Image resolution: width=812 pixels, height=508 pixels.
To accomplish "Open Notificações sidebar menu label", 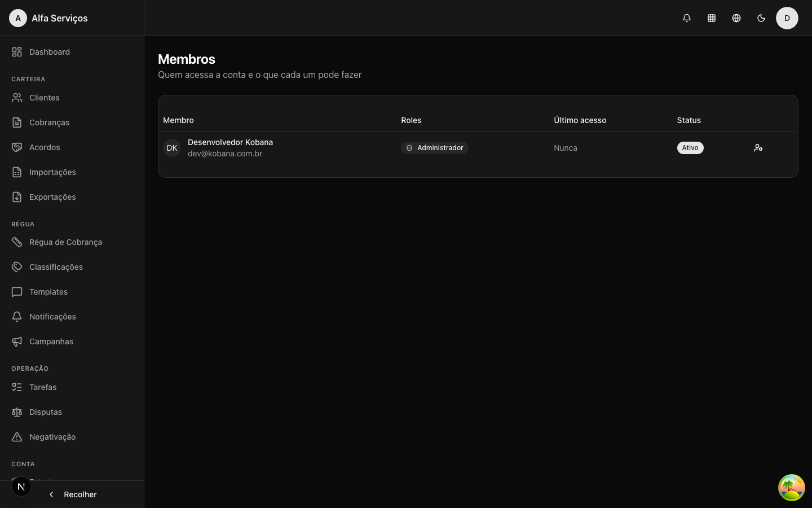I will (52, 317).
